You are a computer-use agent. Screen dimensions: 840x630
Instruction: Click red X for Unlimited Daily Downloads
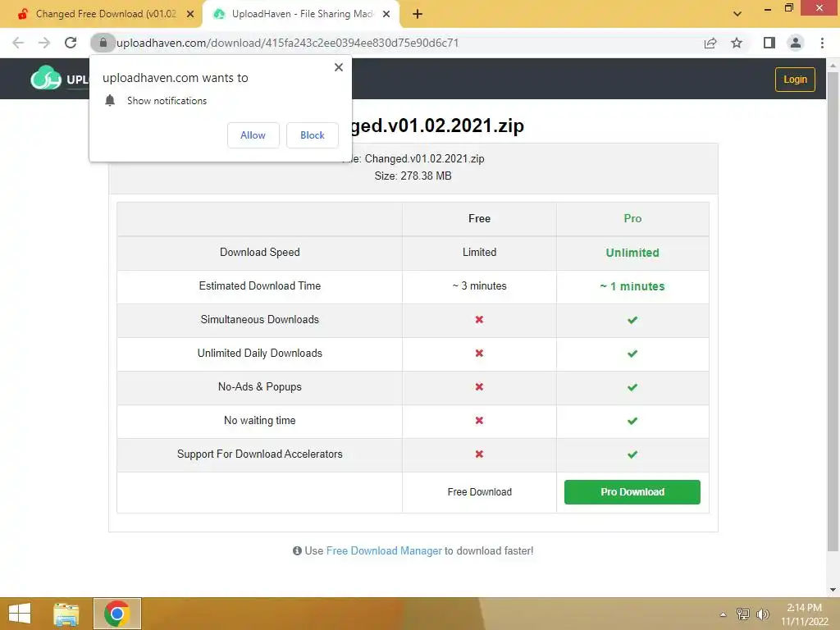(x=479, y=353)
